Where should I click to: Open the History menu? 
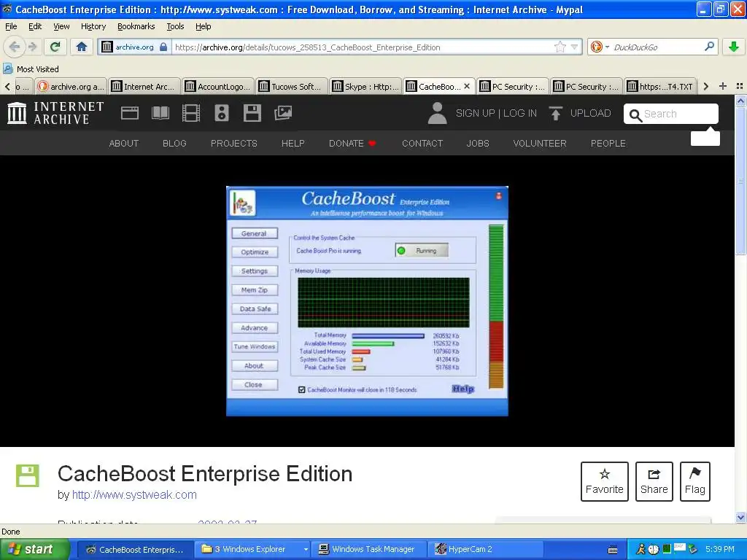(93, 26)
